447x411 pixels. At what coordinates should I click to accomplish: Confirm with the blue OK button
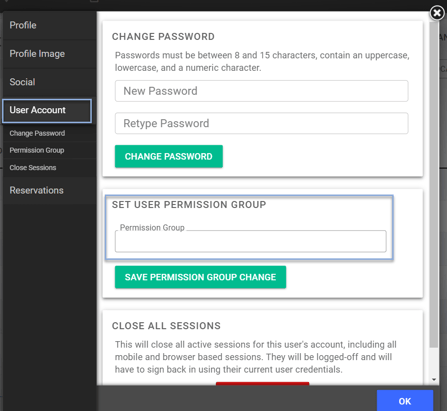pos(405,401)
